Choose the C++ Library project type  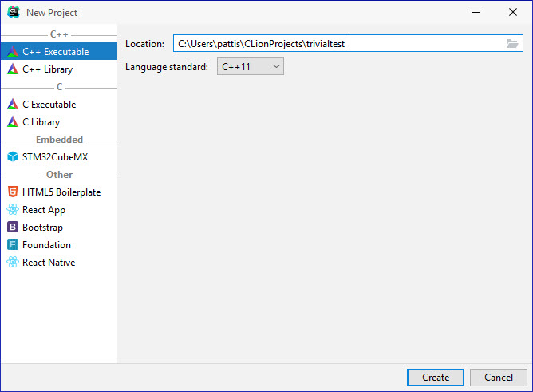(x=47, y=69)
